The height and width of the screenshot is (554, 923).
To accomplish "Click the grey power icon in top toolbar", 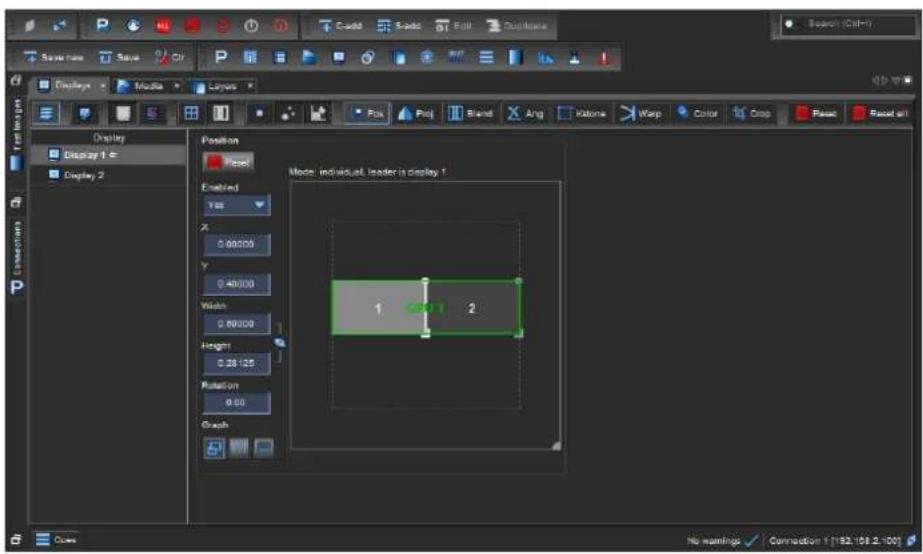I will pos(251,26).
